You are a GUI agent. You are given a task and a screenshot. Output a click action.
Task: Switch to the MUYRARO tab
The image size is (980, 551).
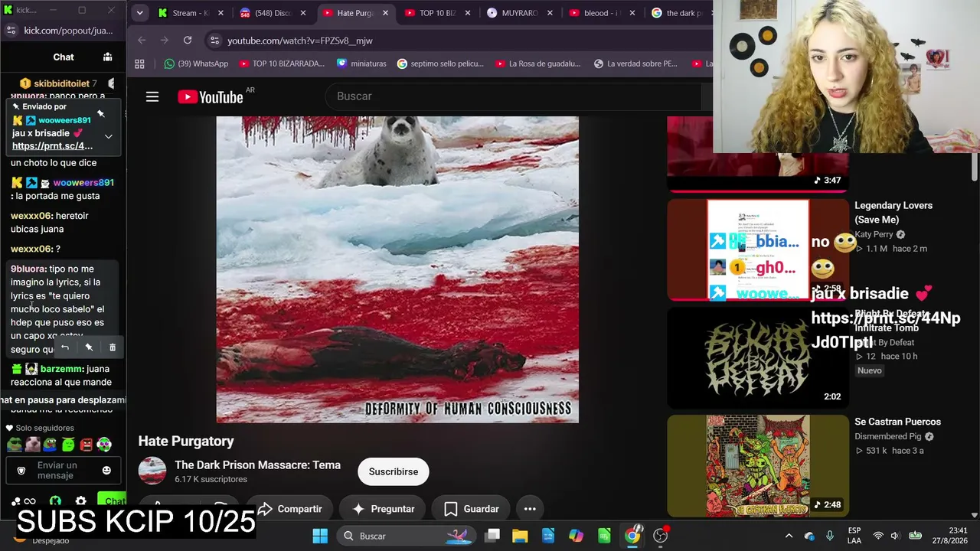tap(519, 13)
